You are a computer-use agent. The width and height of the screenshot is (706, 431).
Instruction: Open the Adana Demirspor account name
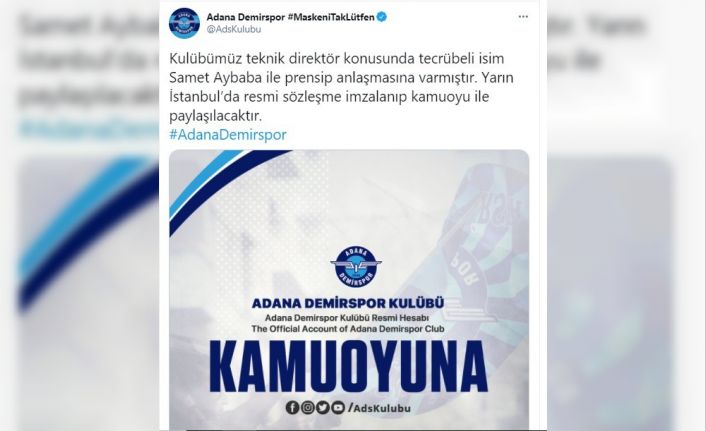click(245, 17)
